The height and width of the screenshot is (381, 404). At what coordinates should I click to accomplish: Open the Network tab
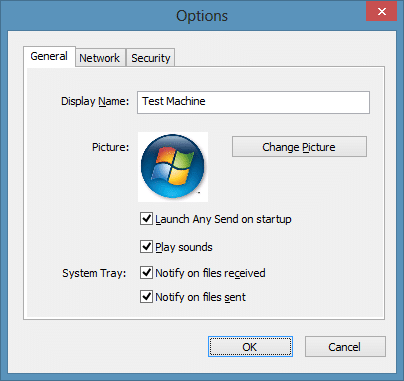pos(100,58)
